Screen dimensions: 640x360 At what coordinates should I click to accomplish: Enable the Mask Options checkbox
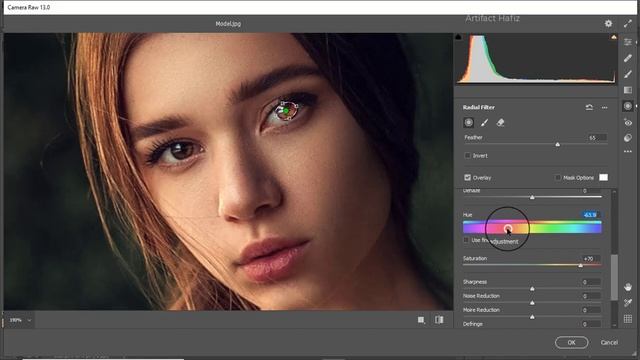558,178
